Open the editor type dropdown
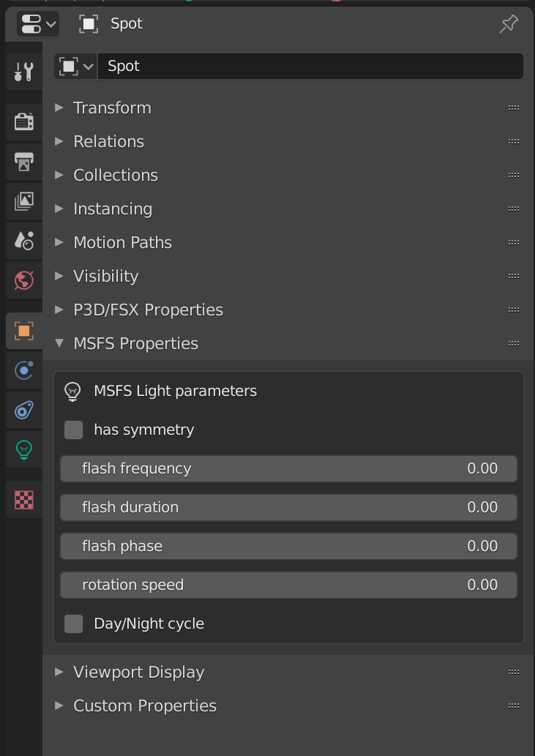 click(x=39, y=24)
